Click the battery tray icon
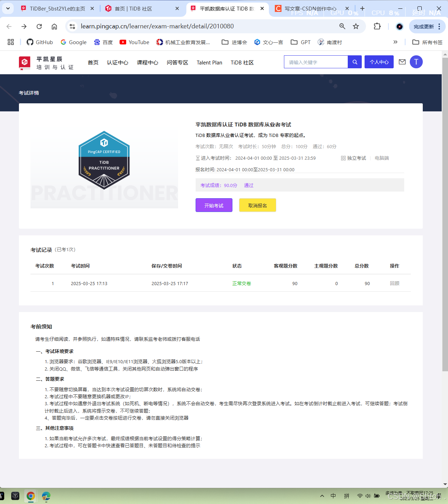This screenshot has height=504, width=448. [x=377, y=496]
